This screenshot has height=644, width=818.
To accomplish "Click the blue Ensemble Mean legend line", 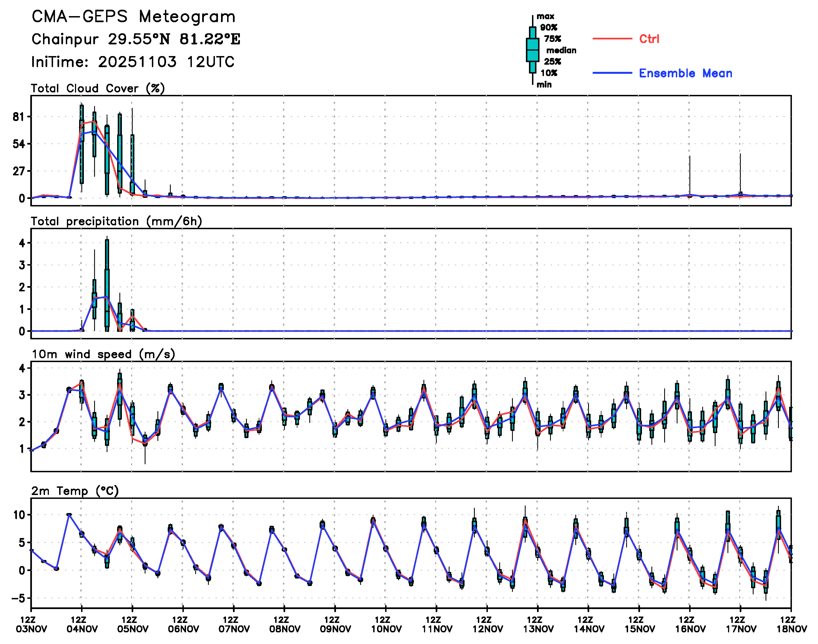I will 612,73.
